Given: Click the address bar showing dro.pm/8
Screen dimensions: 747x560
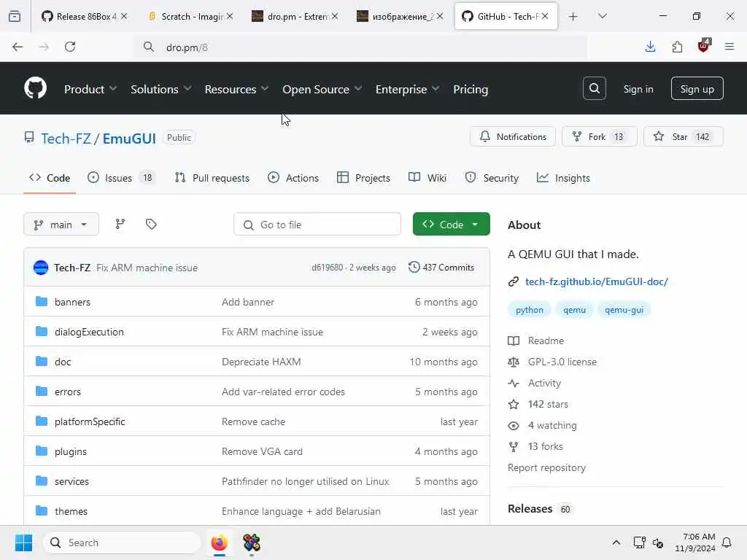Looking at the screenshot, I should click(360, 47).
